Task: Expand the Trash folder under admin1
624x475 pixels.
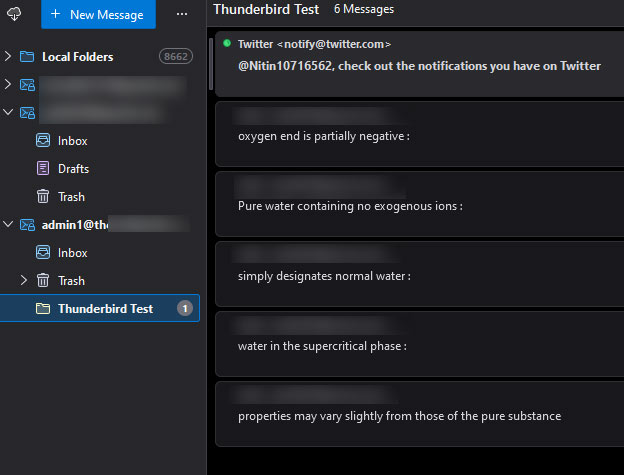Action: click(23, 280)
